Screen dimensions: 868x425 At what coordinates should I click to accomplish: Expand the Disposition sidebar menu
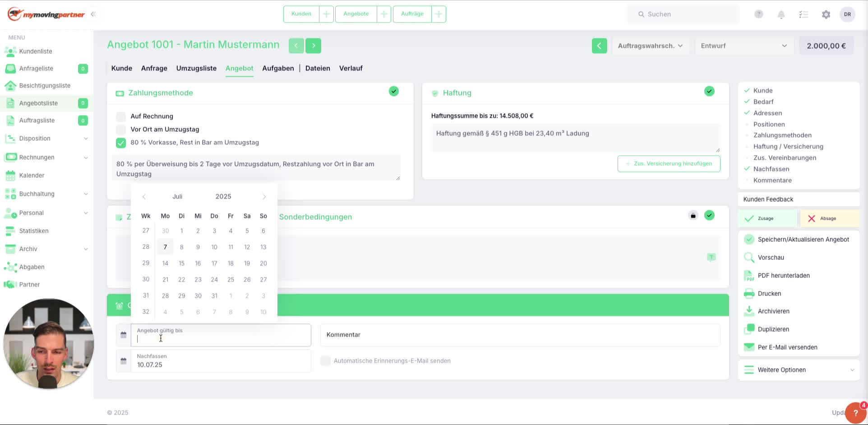pyautogui.click(x=86, y=139)
